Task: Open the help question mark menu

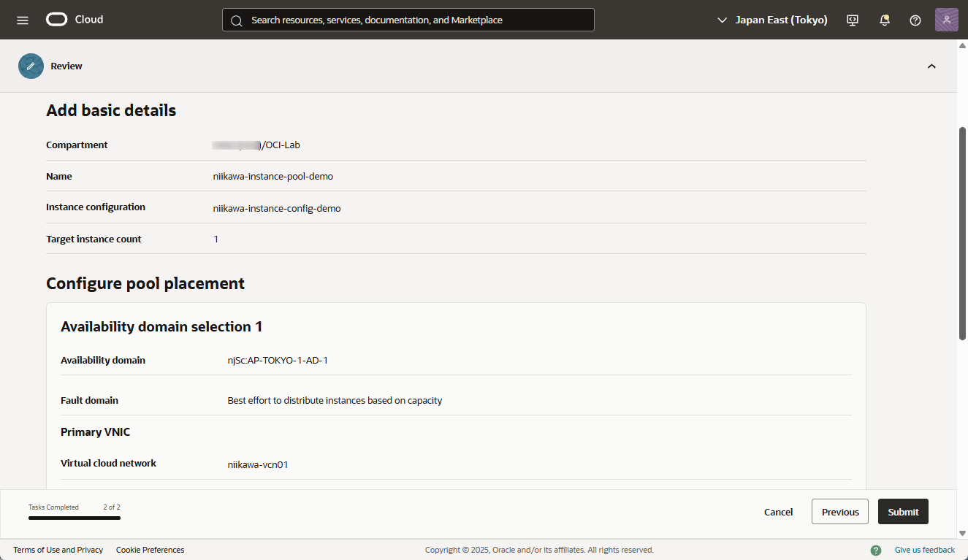Action: pos(915,20)
